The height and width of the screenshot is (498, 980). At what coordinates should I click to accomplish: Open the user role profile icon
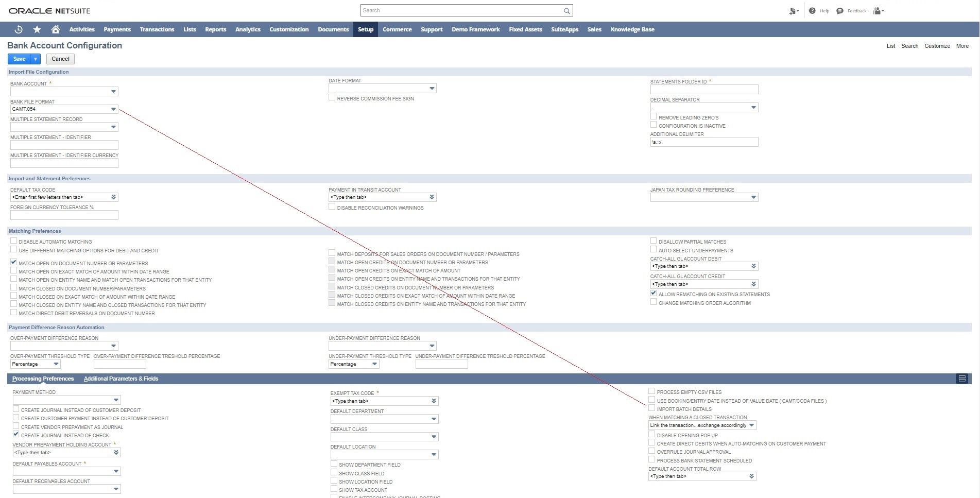click(x=879, y=11)
